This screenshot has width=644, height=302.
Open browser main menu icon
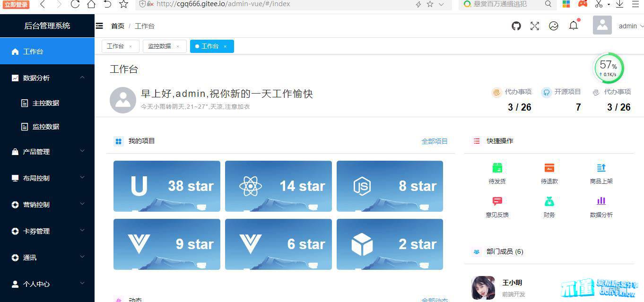click(x=635, y=4)
